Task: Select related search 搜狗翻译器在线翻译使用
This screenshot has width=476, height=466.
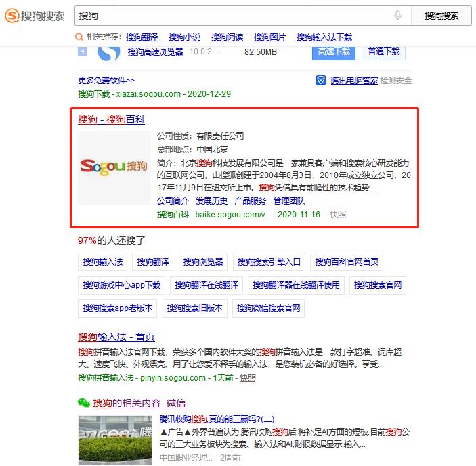Action: click(296, 285)
